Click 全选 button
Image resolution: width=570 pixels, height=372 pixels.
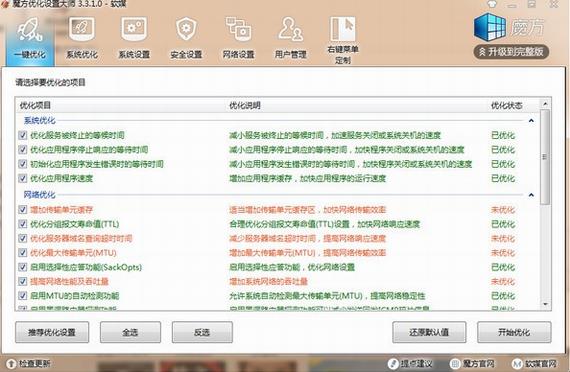pos(130,332)
